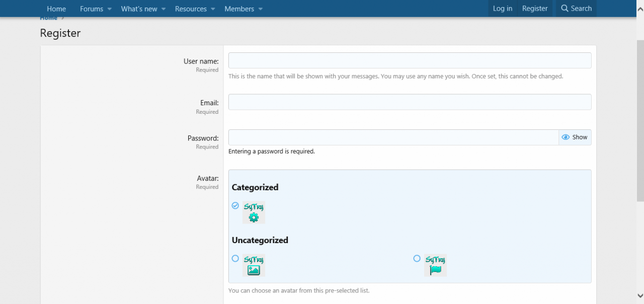644x304 pixels.
Task: Select the SyTry picture avatar image
Action: tap(254, 265)
